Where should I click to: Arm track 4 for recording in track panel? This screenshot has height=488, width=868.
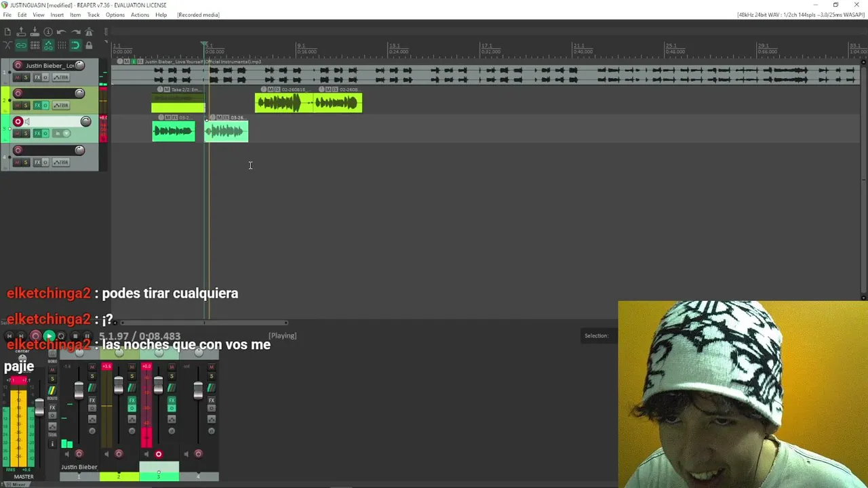coord(18,150)
